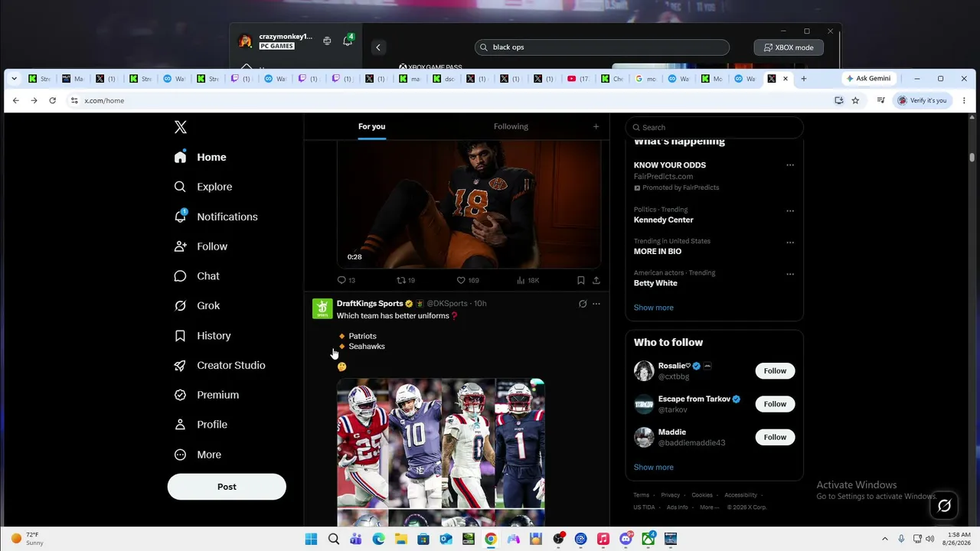The width and height of the screenshot is (980, 551).
Task: Click Show more under Who to follow
Action: 653,468
